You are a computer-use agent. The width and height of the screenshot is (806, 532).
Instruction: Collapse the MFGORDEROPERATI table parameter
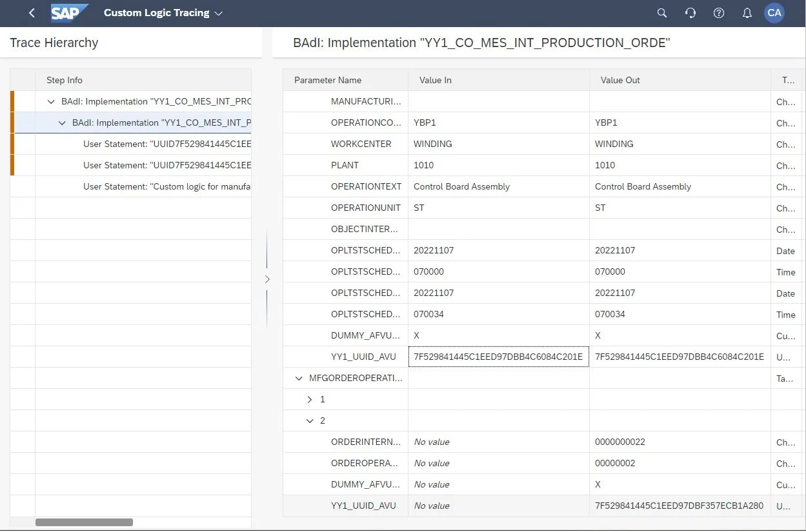click(x=299, y=379)
